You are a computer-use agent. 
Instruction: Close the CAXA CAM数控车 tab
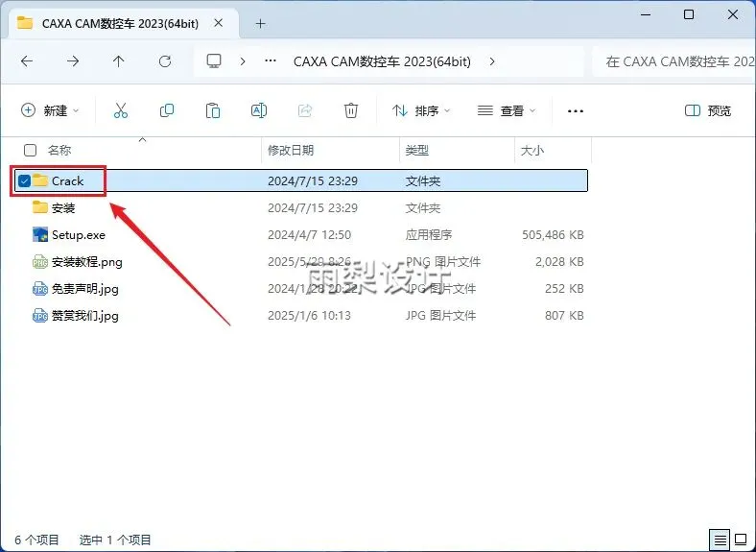(x=219, y=23)
